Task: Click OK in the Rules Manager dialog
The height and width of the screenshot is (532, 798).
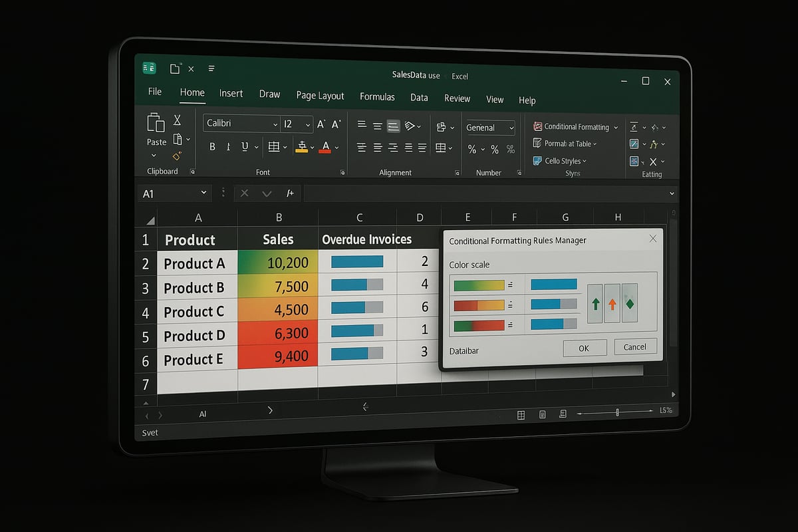Action: pyautogui.click(x=584, y=347)
